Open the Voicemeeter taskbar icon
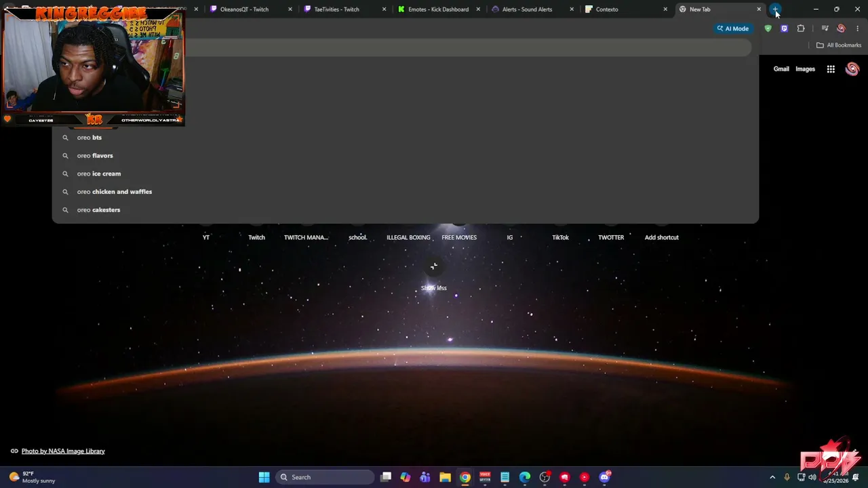The image size is (868, 488). coord(485,477)
